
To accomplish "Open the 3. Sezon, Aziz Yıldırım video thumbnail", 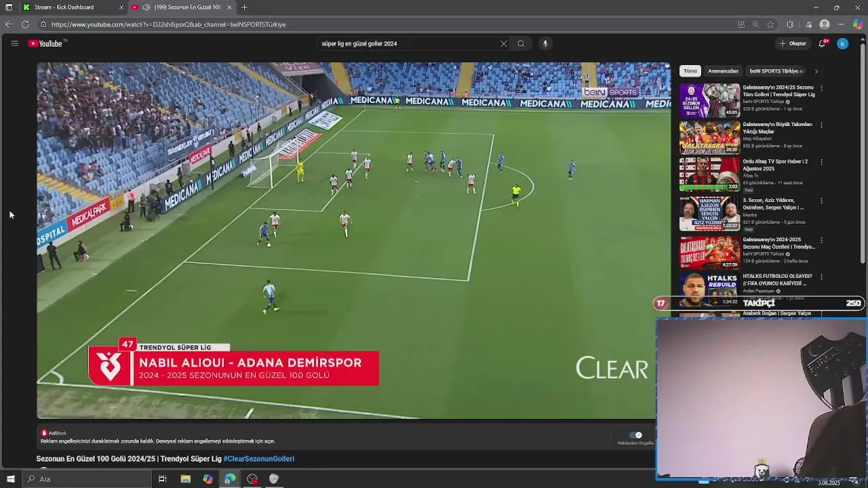I will [x=709, y=213].
